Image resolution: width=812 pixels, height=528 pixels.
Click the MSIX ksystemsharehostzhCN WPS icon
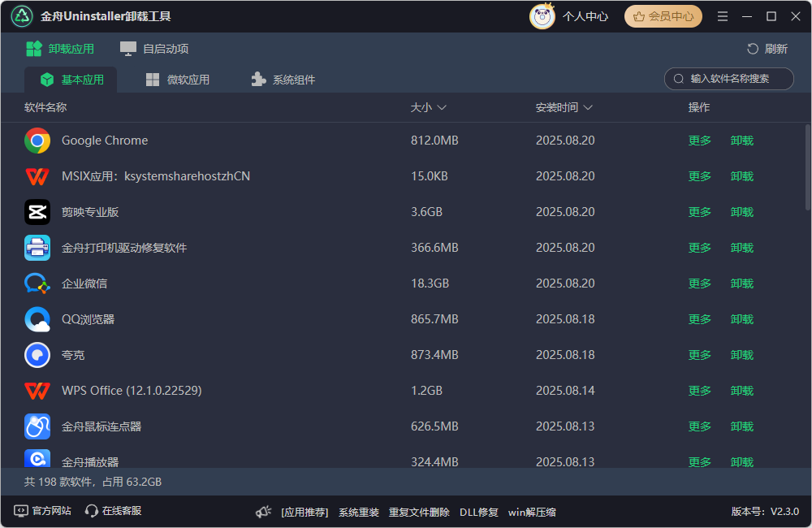click(37, 176)
